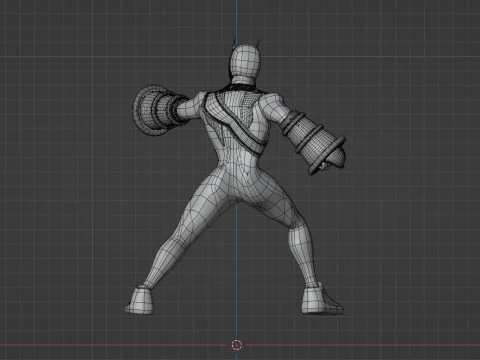480x360 pixels.
Task: Click the character's wireframe head
Action: [245, 61]
